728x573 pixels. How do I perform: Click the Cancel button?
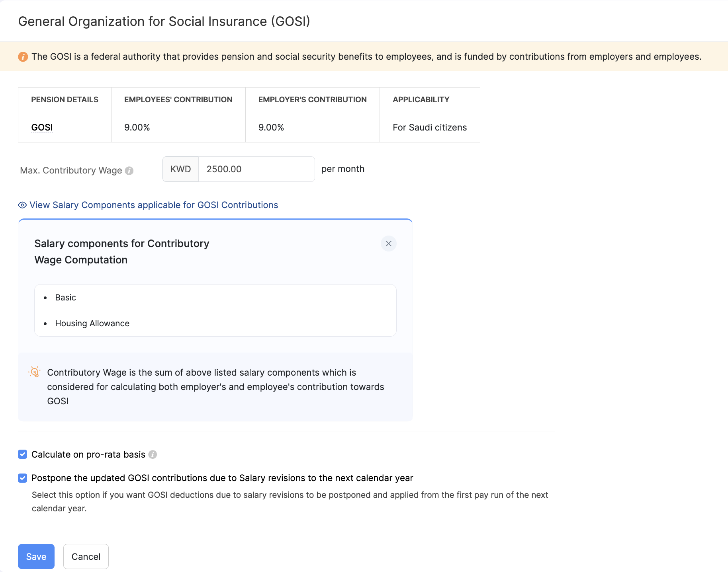point(86,556)
